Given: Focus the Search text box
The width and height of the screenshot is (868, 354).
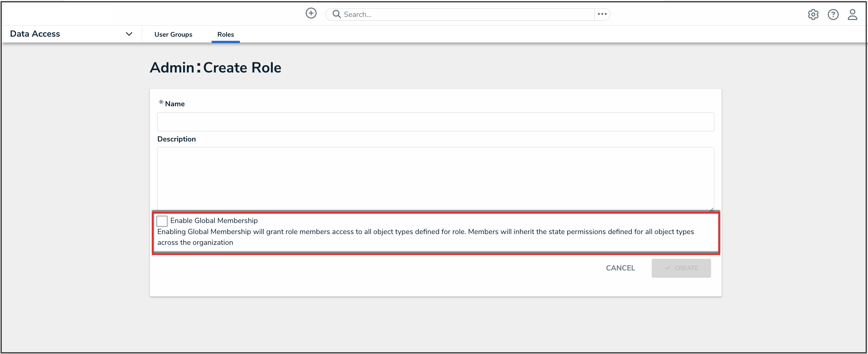Looking at the screenshot, I should pyautogui.click(x=465, y=15).
